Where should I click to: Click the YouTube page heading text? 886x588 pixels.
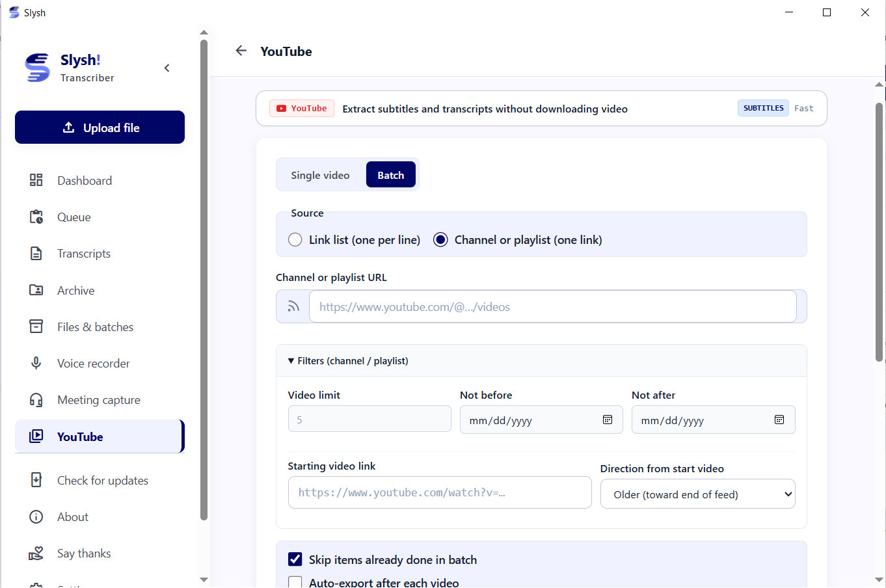coord(286,51)
